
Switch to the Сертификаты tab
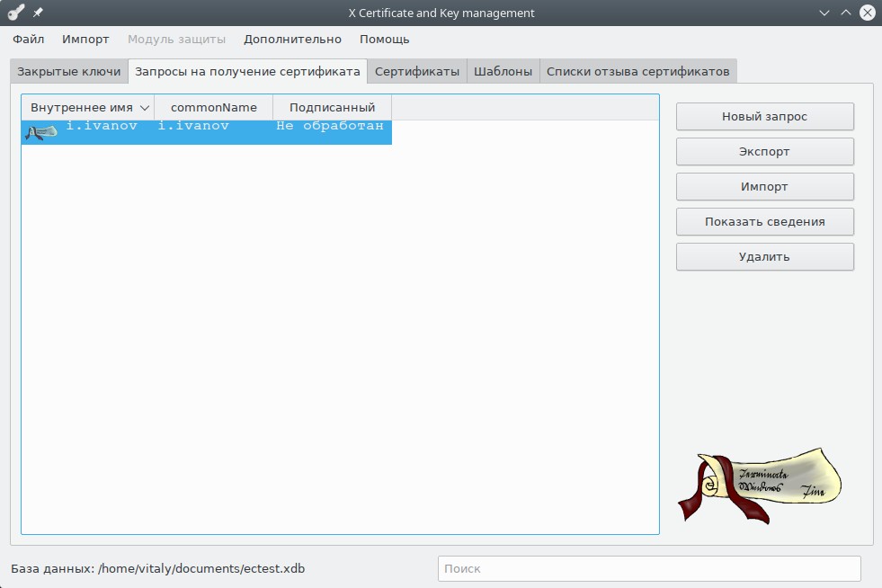417,71
